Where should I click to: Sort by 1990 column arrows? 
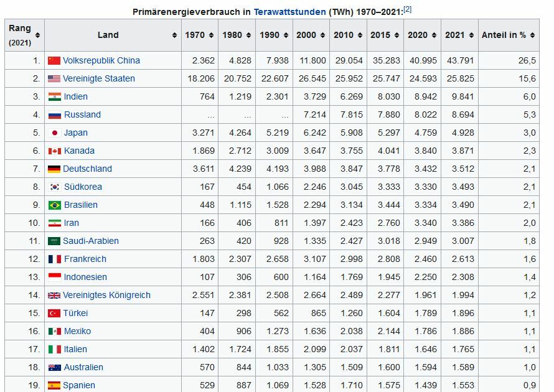(x=286, y=35)
